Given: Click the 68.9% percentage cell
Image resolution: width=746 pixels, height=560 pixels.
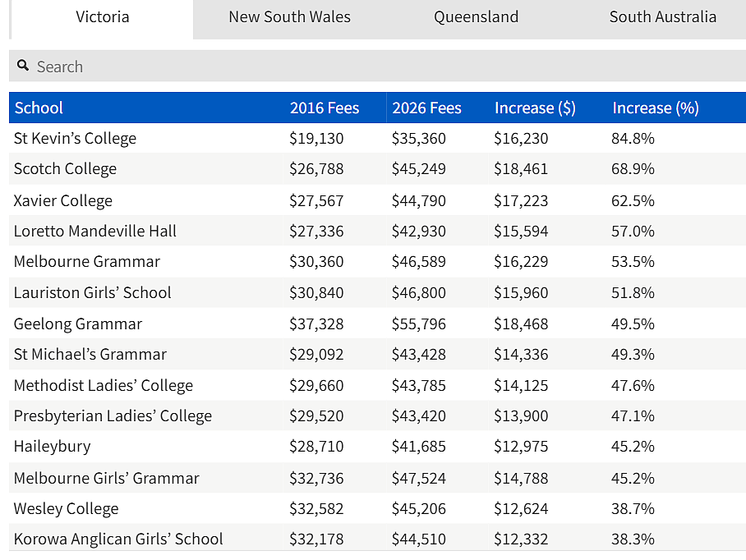Looking at the screenshot, I should pos(633,169).
